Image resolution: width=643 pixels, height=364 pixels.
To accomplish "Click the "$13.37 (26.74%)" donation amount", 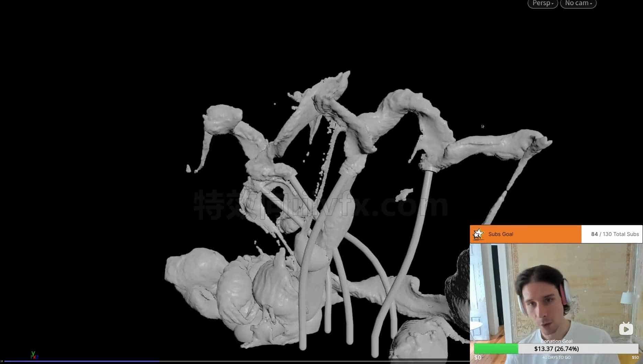I will click(x=556, y=349).
